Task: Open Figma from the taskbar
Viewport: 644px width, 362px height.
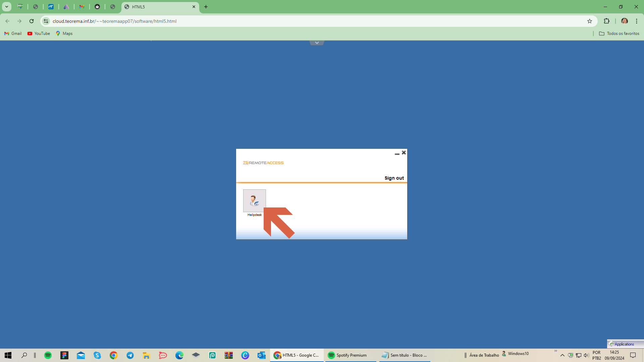Action: (x=64, y=355)
